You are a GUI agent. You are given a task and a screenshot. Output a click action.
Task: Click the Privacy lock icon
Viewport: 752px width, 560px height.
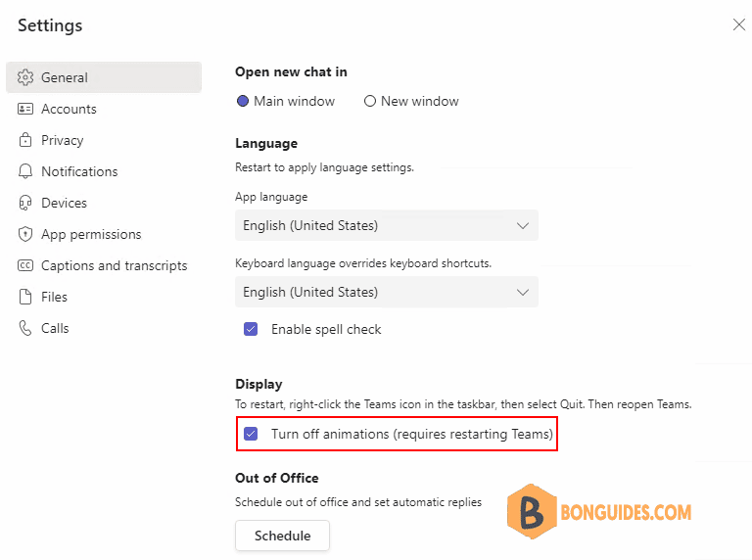[25, 140]
